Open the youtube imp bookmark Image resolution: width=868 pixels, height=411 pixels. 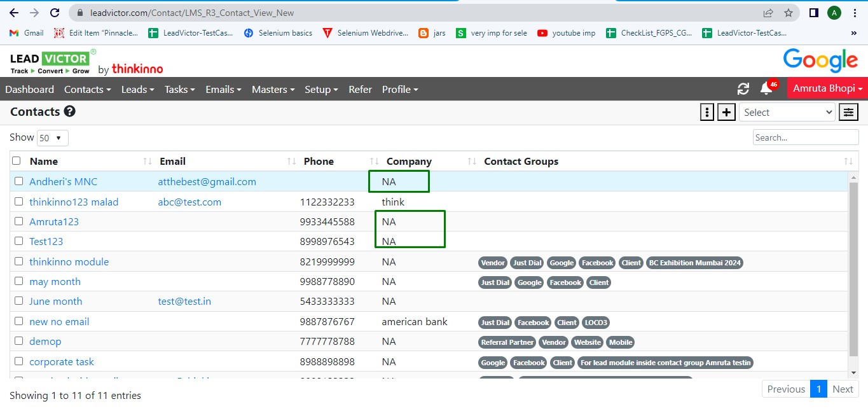tap(567, 33)
